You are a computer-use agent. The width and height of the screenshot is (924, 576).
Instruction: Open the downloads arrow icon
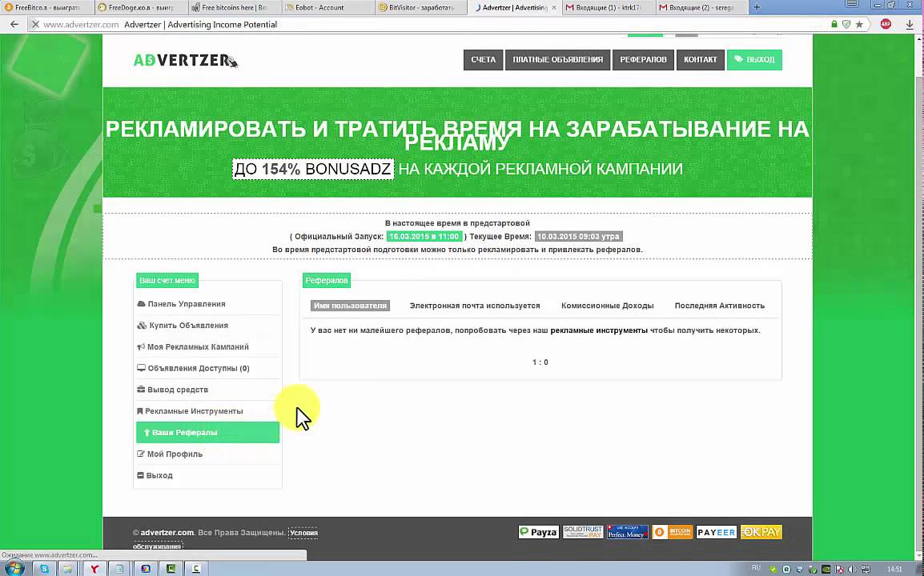coord(910,24)
